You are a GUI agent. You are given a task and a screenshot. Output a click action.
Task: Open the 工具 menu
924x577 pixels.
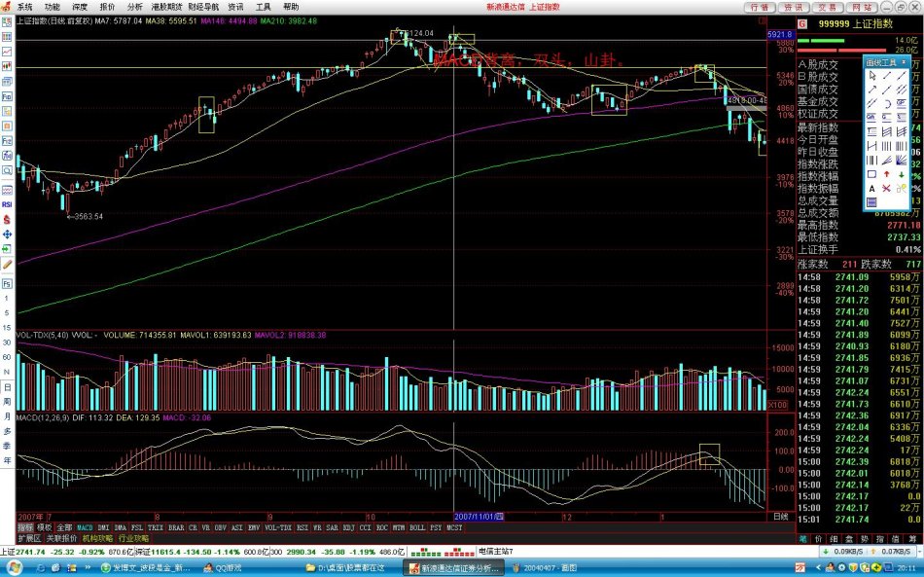[x=263, y=7]
